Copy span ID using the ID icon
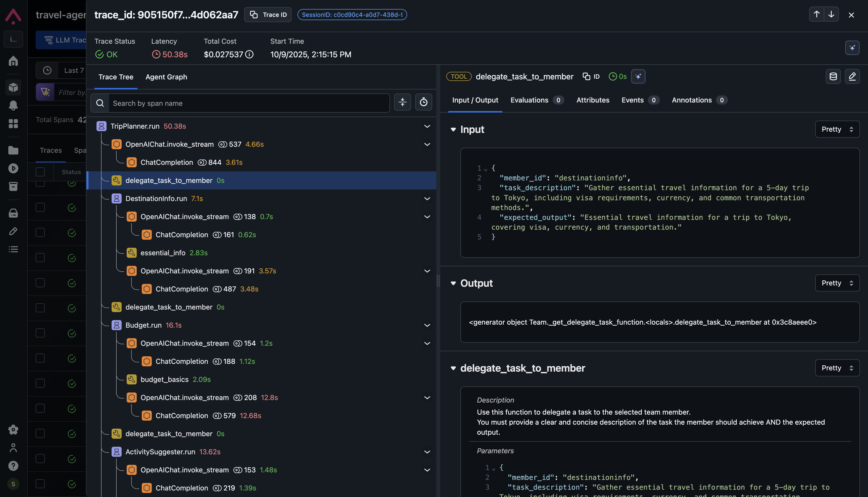 coord(591,76)
